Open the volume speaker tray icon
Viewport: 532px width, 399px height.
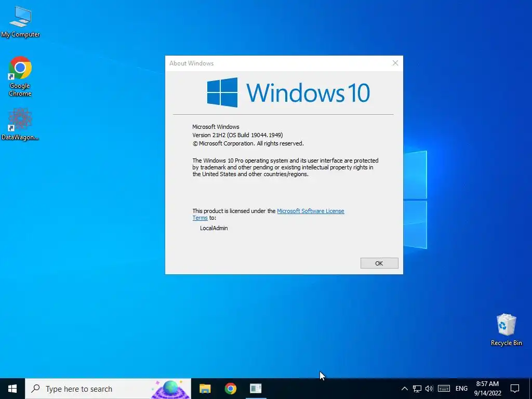coord(429,389)
